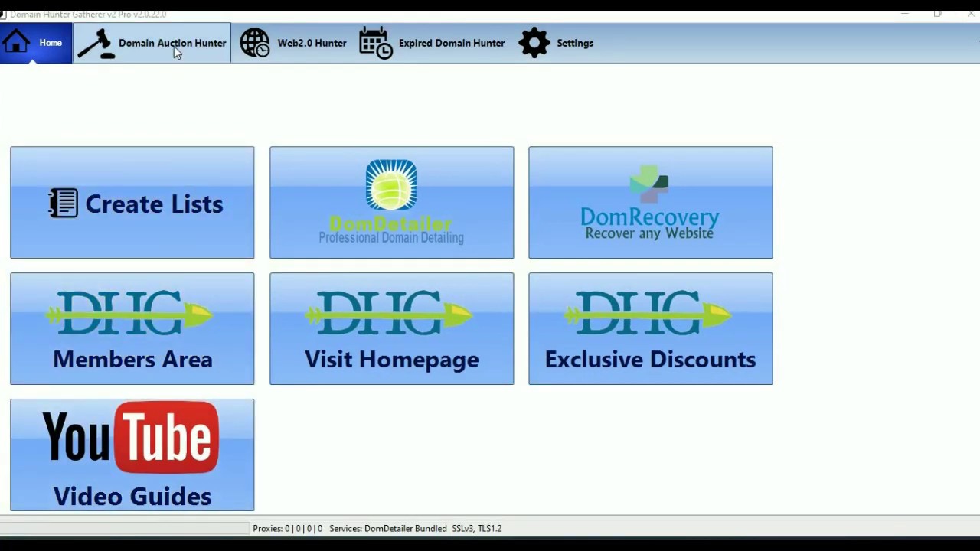Viewport: 980px width, 551px height.
Task: Click the expired domain calendar icon
Action: click(376, 43)
